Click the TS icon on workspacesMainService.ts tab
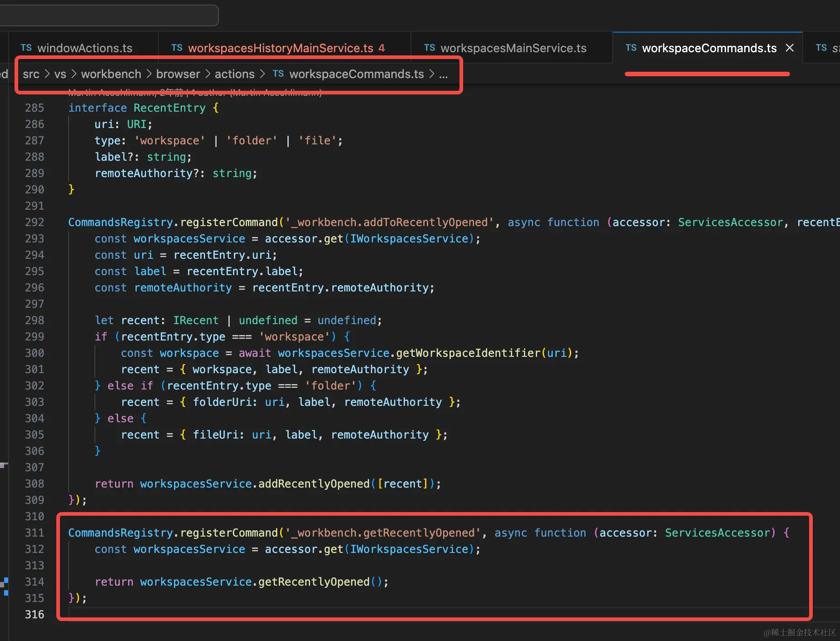Screen dimensions: 840x641 click(430, 48)
